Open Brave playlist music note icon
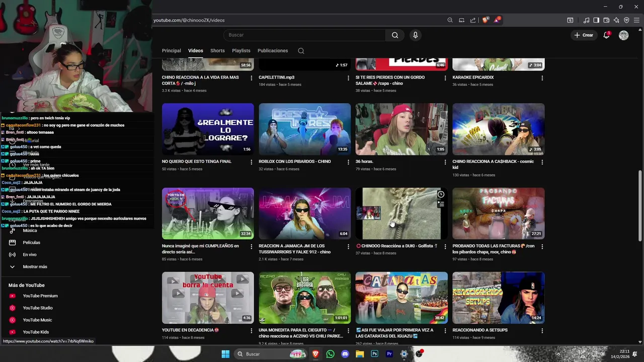644x362 pixels. [x=586, y=20]
